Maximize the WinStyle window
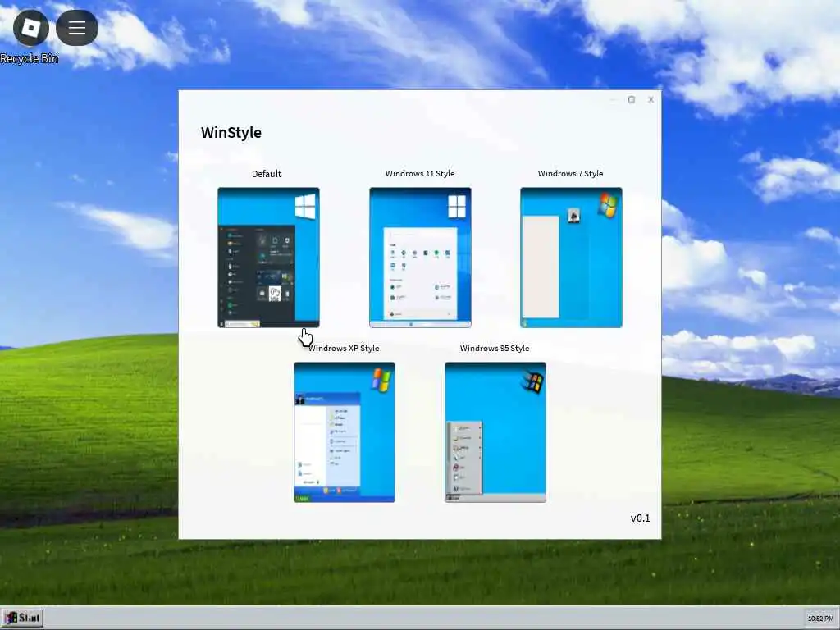The height and width of the screenshot is (630, 840). pyautogui.click(x=632, y=99)
